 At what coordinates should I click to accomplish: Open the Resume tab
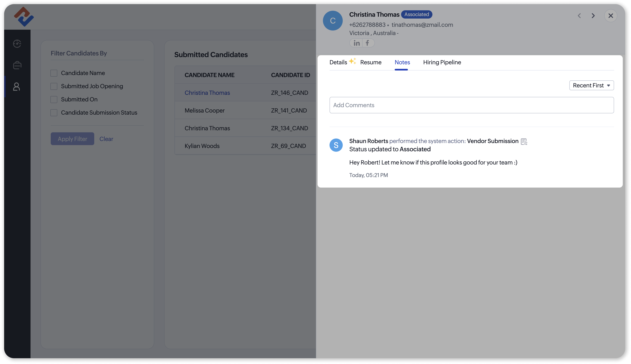[371, 62]
